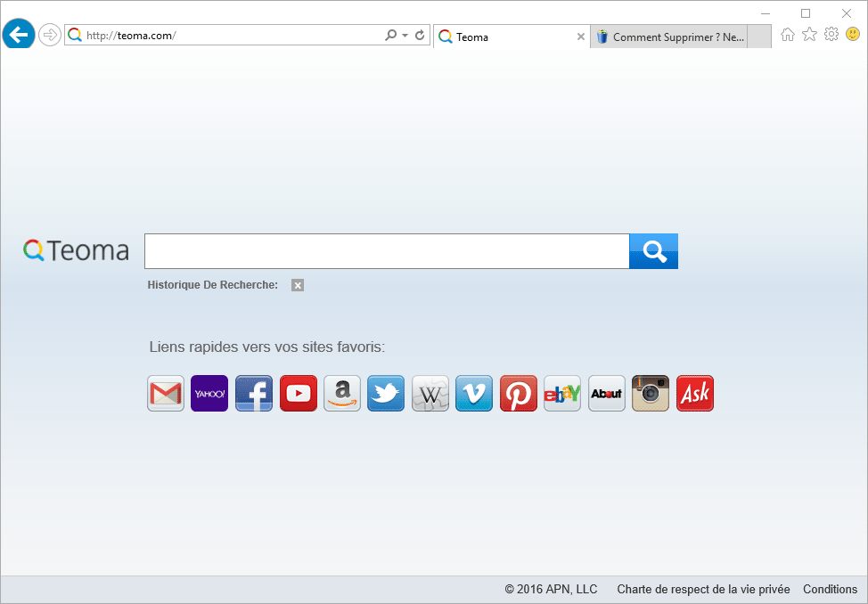
Task: Click 'Liens rapides vers vos sites favoris:' text
Action: (266, 347)
